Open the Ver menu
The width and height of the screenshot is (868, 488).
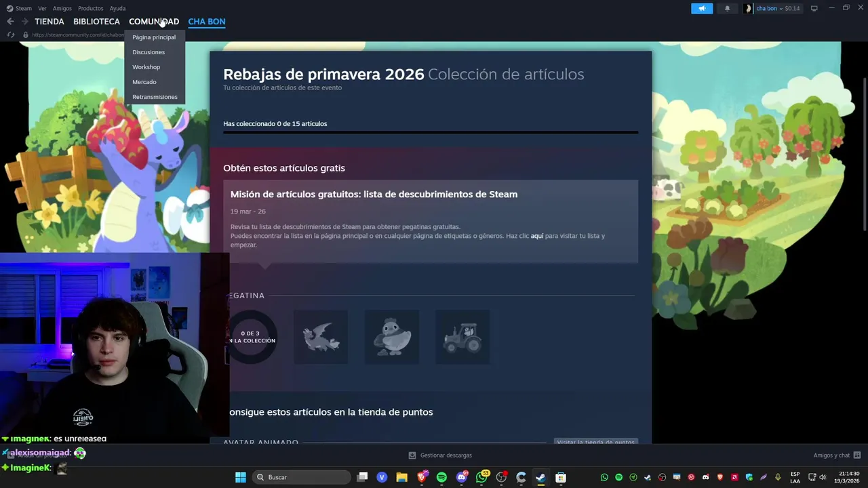coord(42,8)
